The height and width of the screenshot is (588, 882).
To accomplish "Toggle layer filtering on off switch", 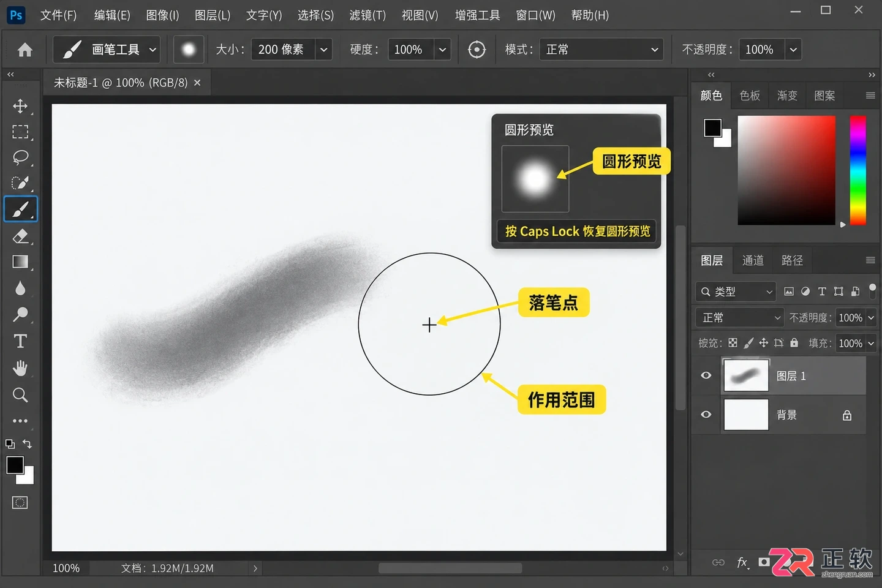I will pos(873,290).
